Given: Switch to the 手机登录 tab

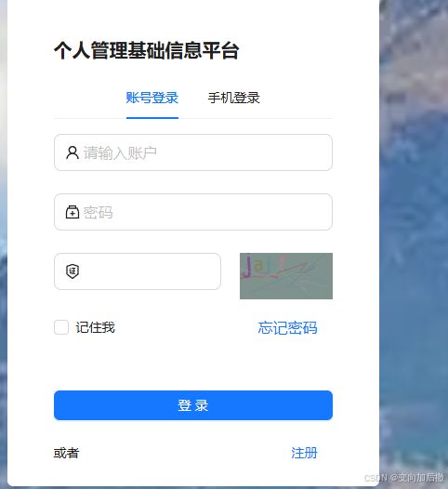Looking at the screenshot, I should tap(234, 98).
